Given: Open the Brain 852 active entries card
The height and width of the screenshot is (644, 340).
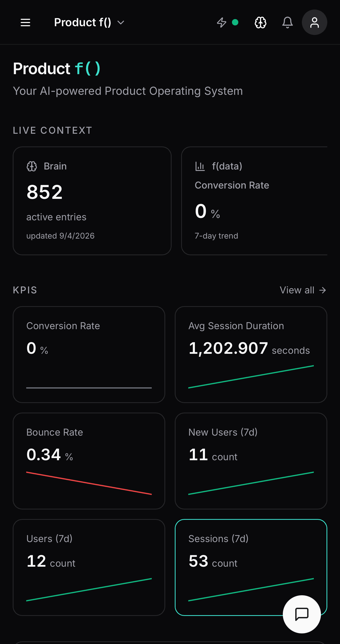Looking at the screenshot, I should point(92,201).
